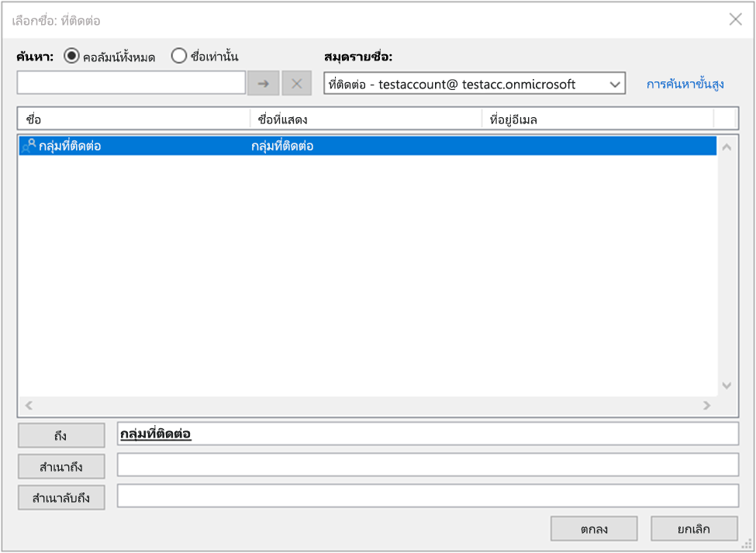Click the ชื่อที่แสดง column header
The image size is (756, 553).
[x=366, y=119]
